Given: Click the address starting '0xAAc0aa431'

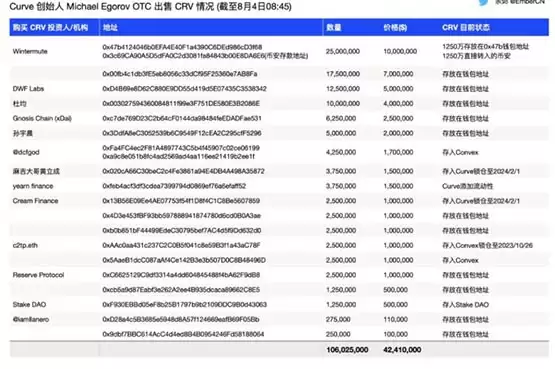Looking at the screenshot, I should tap(182, 245).
